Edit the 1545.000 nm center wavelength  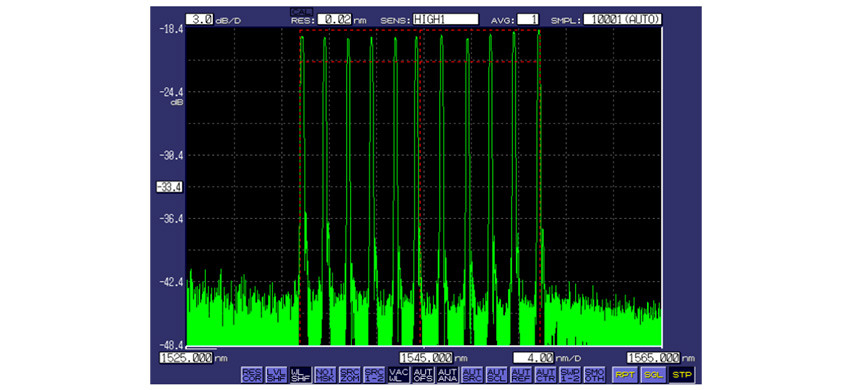[426, 358]
